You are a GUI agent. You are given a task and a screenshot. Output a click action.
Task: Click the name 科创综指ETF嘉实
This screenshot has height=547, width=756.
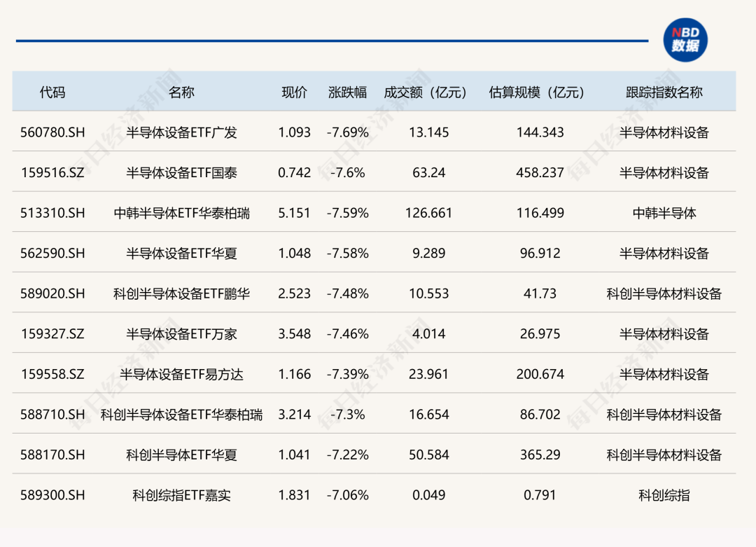click(181, 495)
